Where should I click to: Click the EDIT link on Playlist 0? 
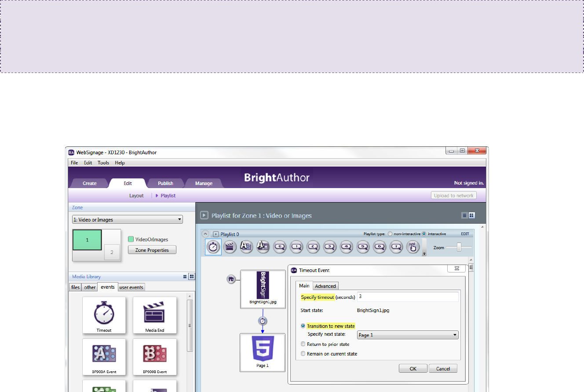tap(465, 234)
